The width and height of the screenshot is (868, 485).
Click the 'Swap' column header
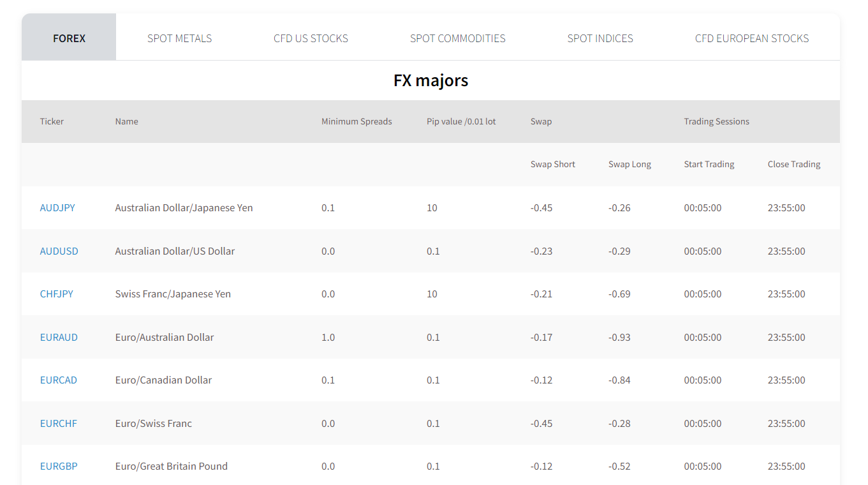click(x=541, y=121)
